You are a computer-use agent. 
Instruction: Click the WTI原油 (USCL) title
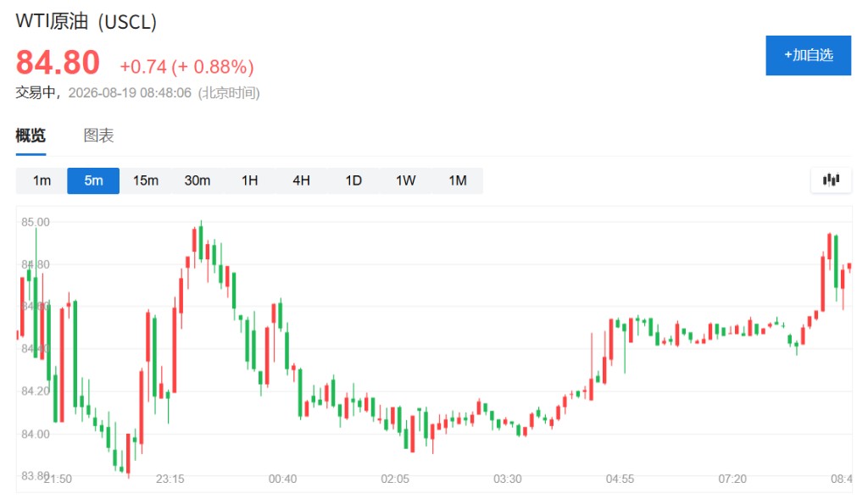(x=86, y=21)
